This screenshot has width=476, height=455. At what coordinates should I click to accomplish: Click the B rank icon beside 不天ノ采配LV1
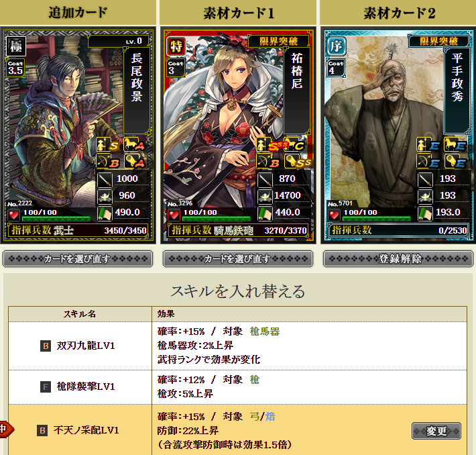click(42, 431)
